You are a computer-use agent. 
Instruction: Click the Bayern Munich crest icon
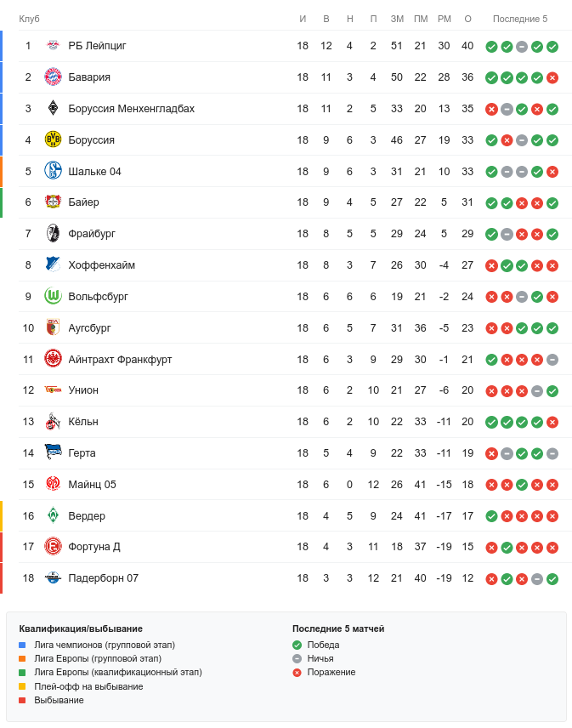point(54,77)
